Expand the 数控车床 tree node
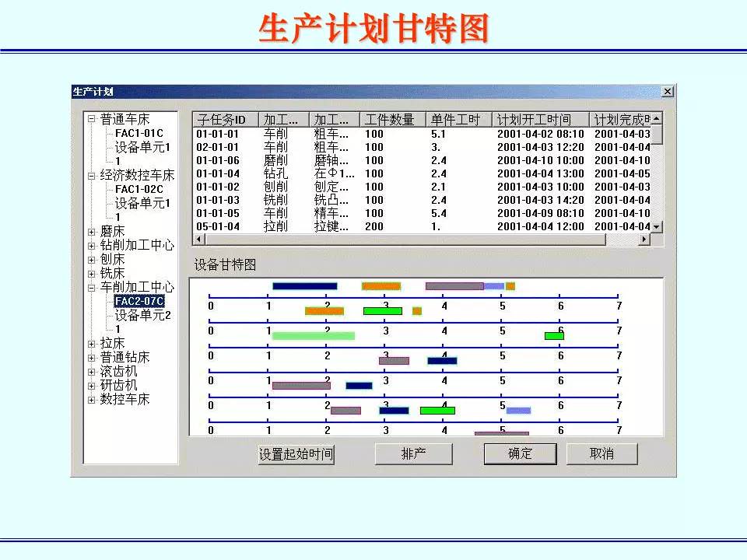Image resolution: width=747 pixels, height=560 pixels. coord(92,400)
